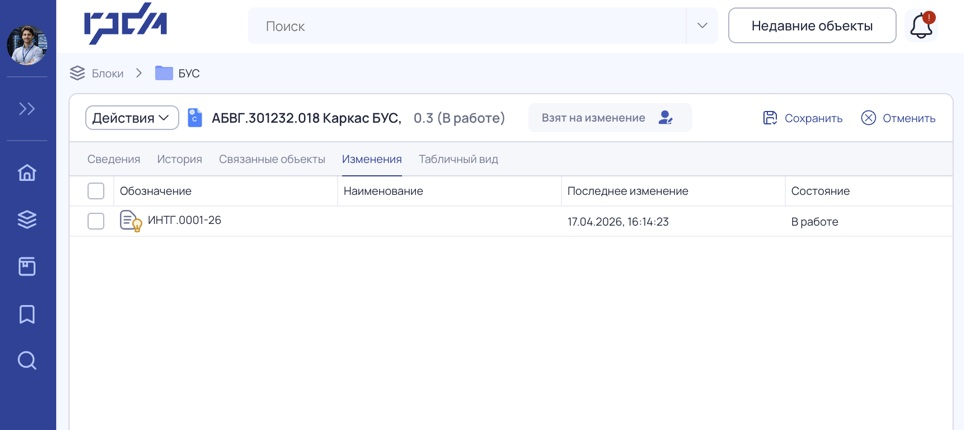Viewport: 964px width, 430px height.
Task: Click the Взят на изменение badge
Action: pos(610,117)
